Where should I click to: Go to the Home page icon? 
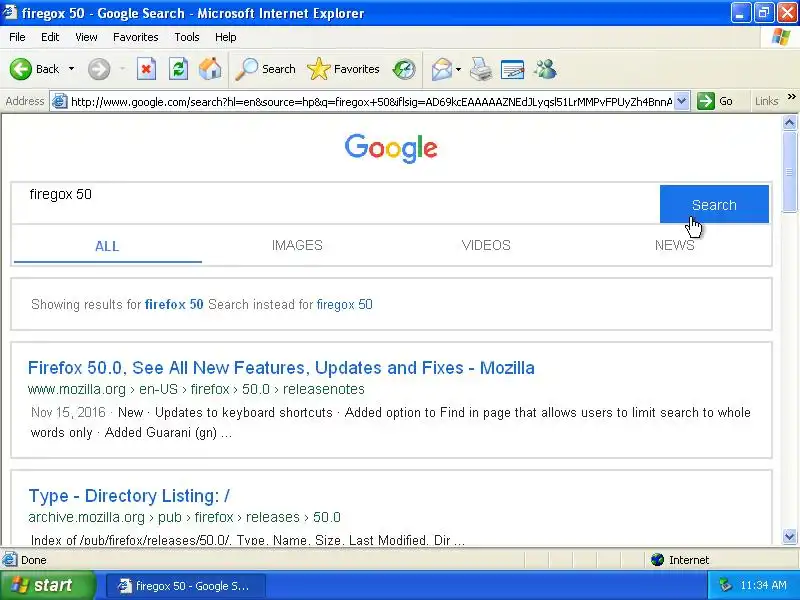(x=210, y=69)
